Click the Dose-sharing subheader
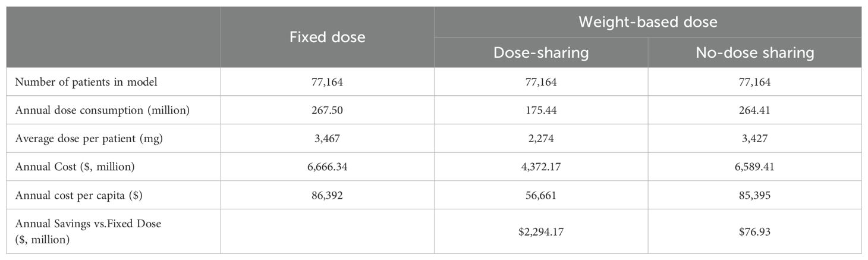 pos(540,53)
